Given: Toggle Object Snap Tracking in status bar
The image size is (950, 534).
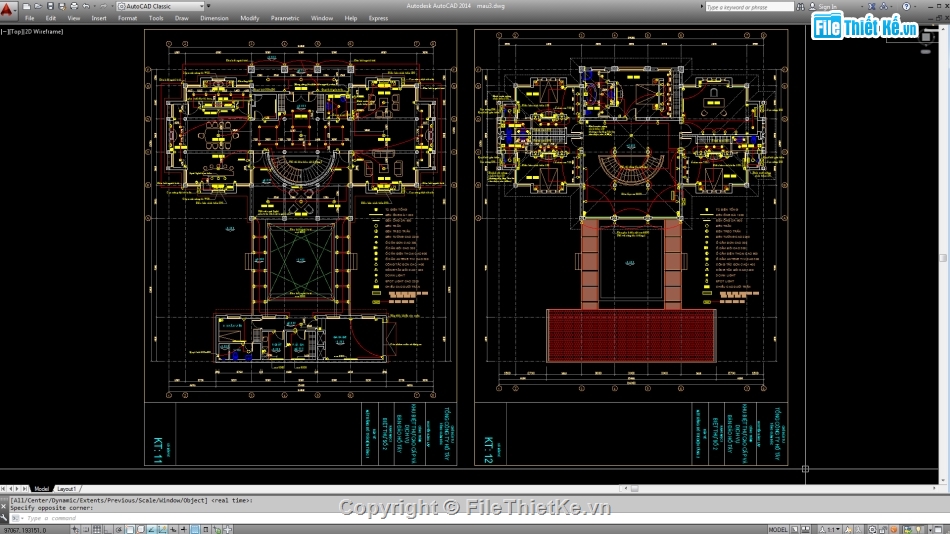Looking at the screenshot, I should coord(151,530).
